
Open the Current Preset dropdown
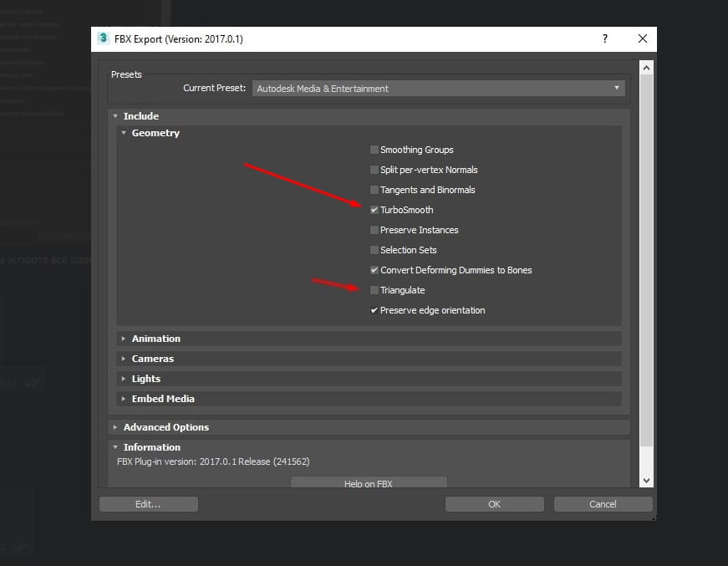[438, 89]
